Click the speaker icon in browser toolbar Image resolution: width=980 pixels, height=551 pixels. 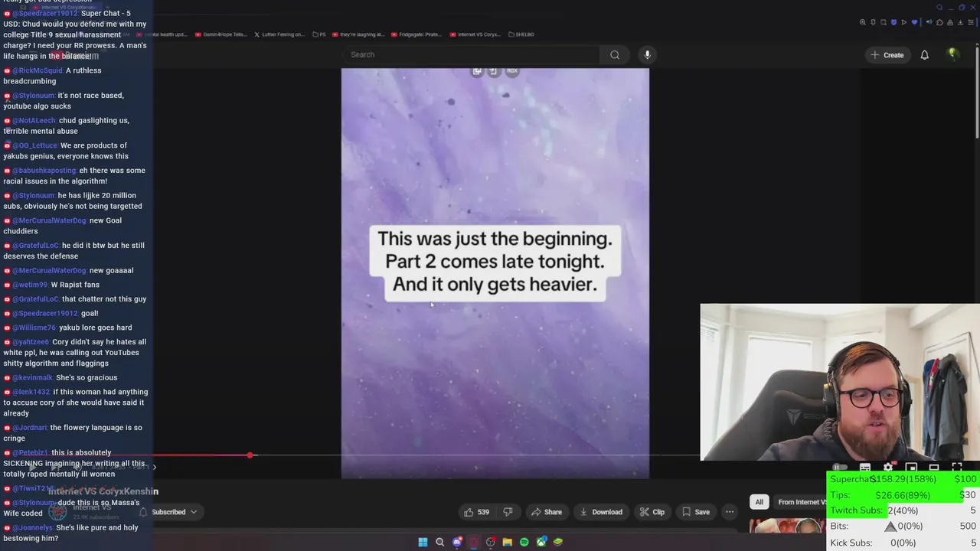(x=929, y=22)
